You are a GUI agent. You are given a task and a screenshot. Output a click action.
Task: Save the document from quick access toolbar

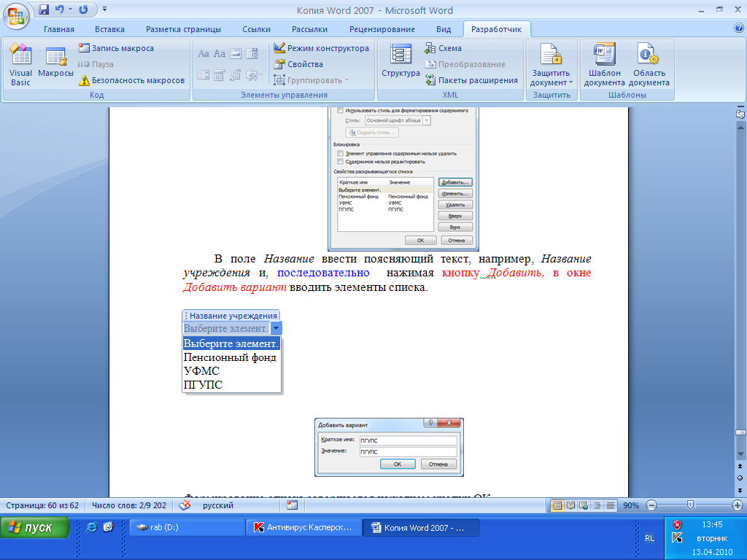click(43, 9)
